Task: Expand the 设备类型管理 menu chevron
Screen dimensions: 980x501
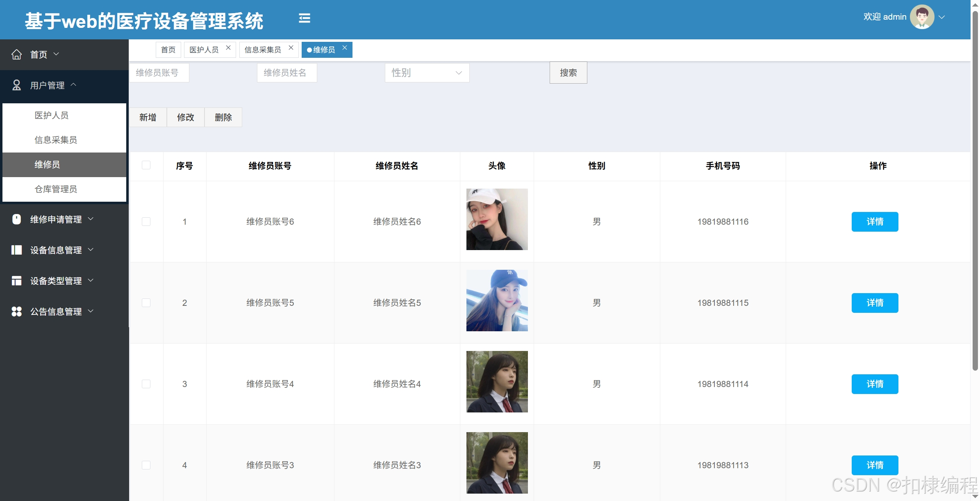Action: [91, 280]
